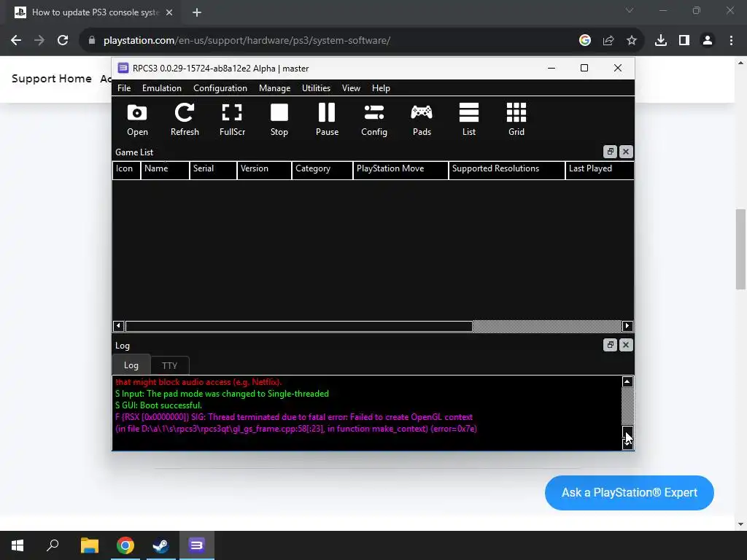Open the File menu
This screenshot has height=560, width=747.
(x=124, y=88)
